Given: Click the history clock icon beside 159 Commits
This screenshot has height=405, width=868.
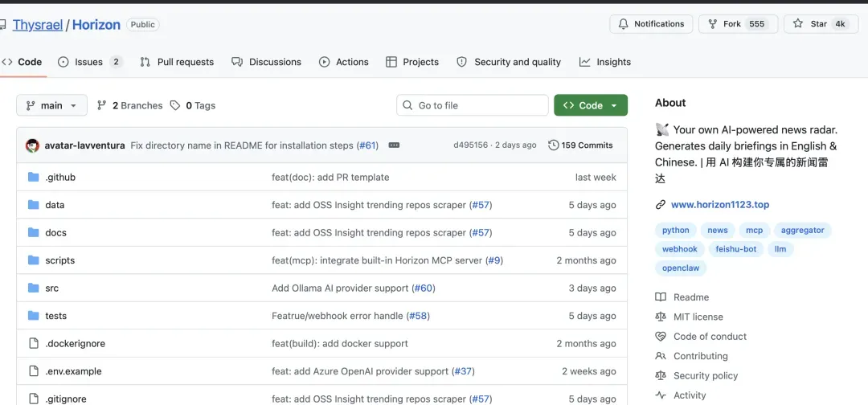Looking at the screenshot, I should pyautogui.click(x=553, y=145).
